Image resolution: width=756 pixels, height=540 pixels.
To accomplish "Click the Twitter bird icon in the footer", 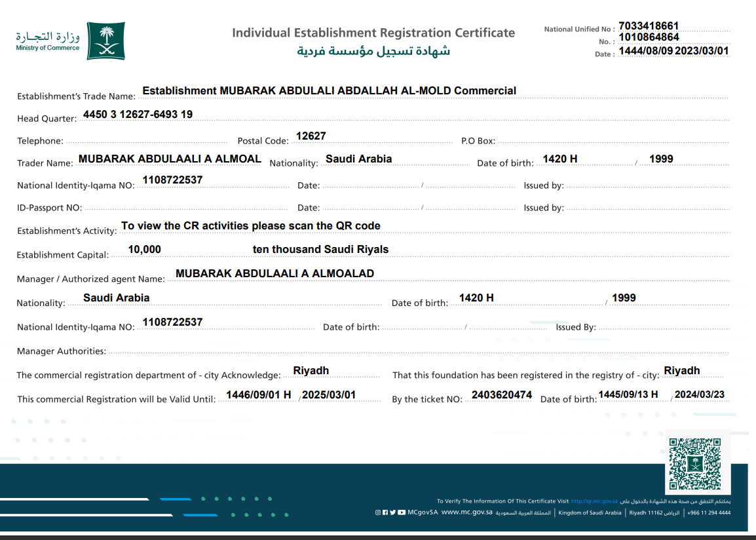I will 392,512.
